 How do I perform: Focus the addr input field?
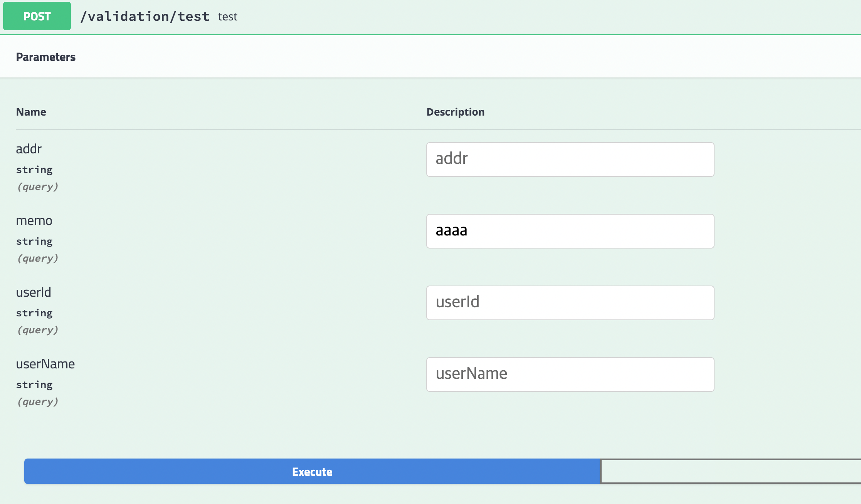click(570, 160)
